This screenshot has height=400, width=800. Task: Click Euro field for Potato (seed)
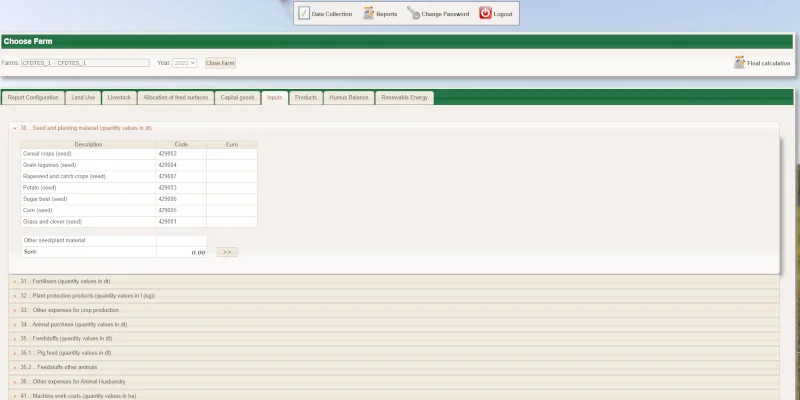point(231,187)
